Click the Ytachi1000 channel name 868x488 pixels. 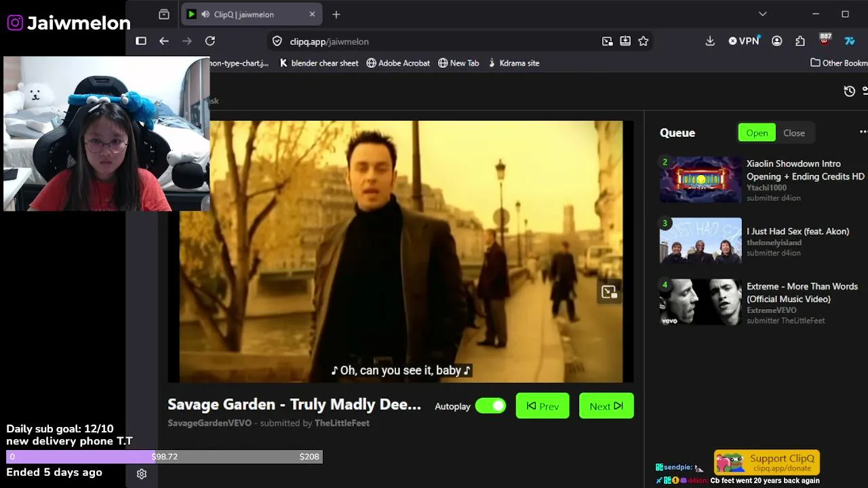[766, 188]
